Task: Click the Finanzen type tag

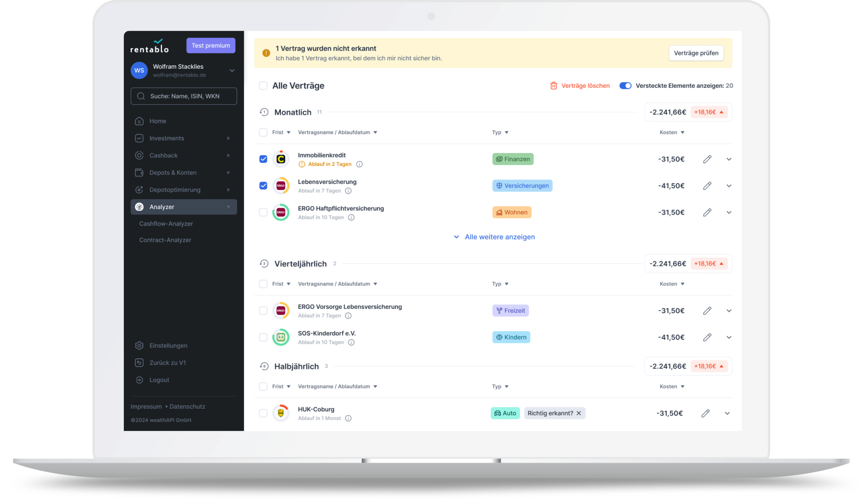Action: [513, 159]
